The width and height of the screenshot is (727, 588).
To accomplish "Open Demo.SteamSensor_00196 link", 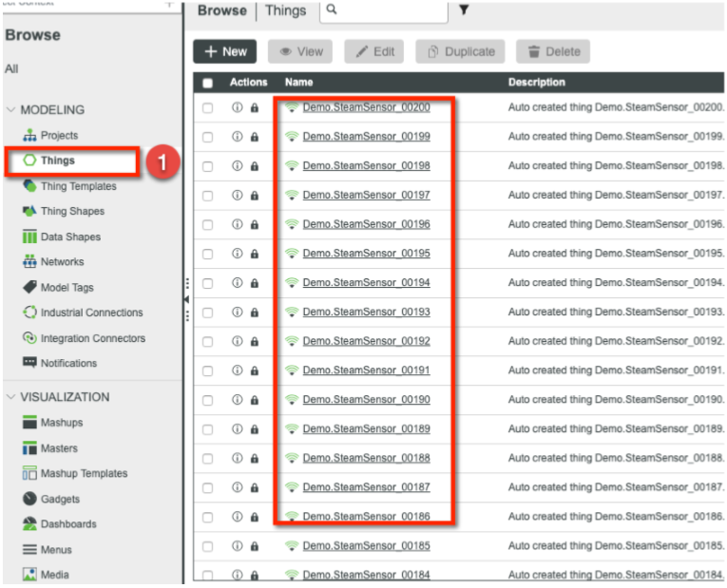I will coord(366,224).
